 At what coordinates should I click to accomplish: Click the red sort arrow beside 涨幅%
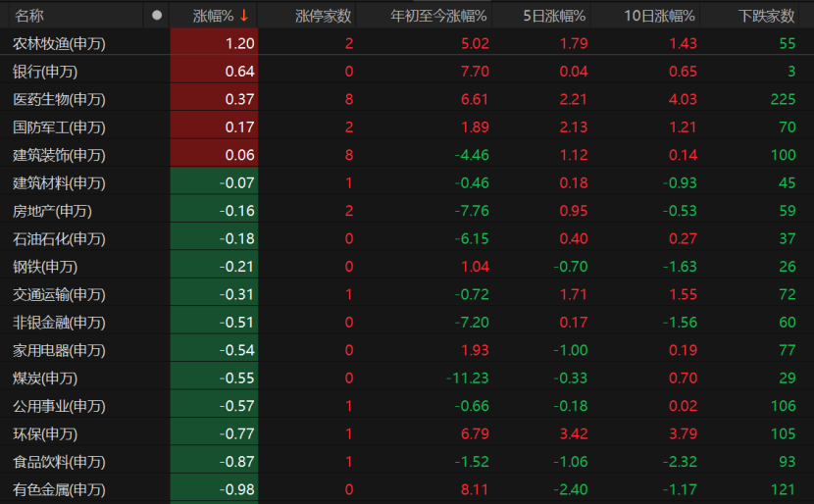(x=244, y=16)
